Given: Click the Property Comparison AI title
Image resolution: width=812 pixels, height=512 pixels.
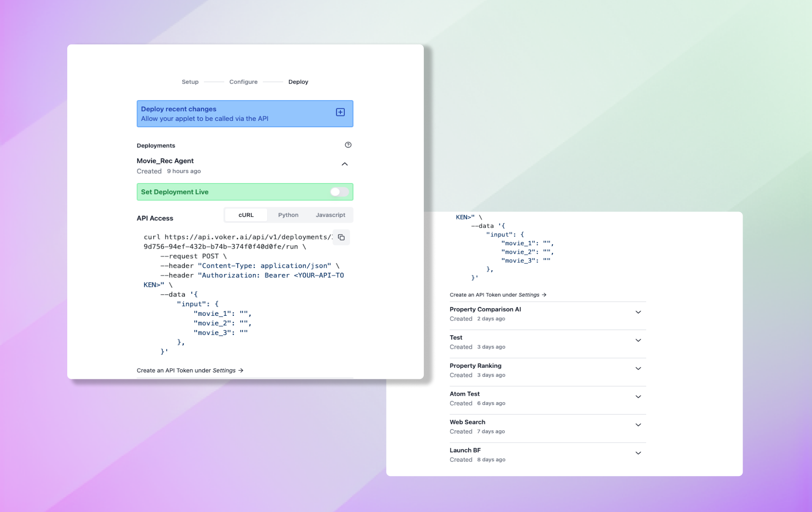Looking at the screenshot, I should point(485,309).
